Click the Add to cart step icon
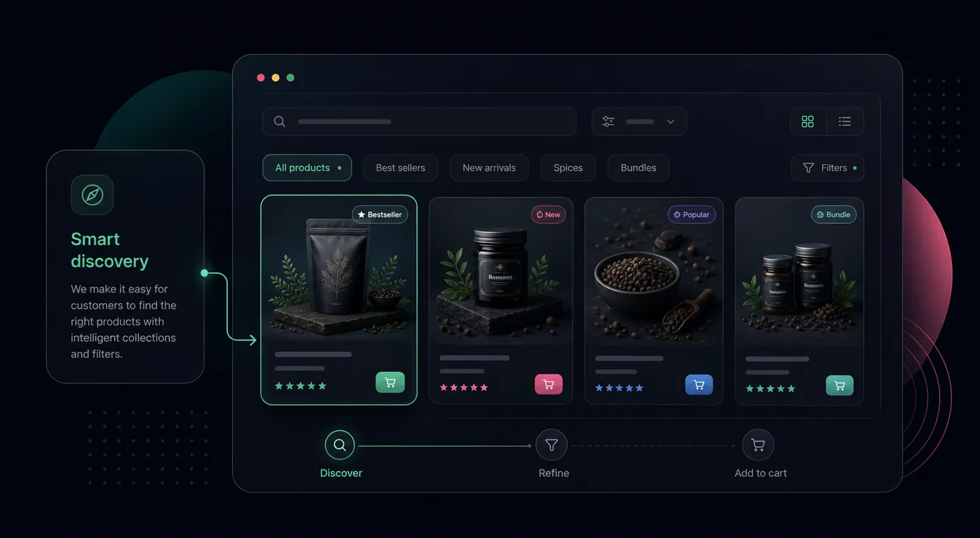The height and width of the screenshot is (538, 980). pyautogui.click(x=758, y=445)
